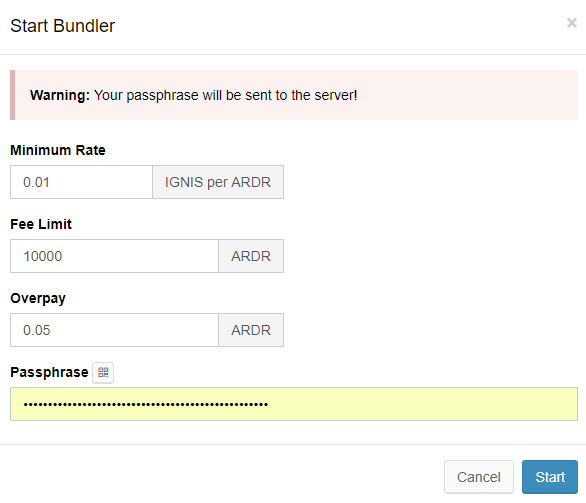The width and height of the screenshot is (586, 503).
Task: Click into the Overpay field showing 0.05
Action: [x=114, y=330]
